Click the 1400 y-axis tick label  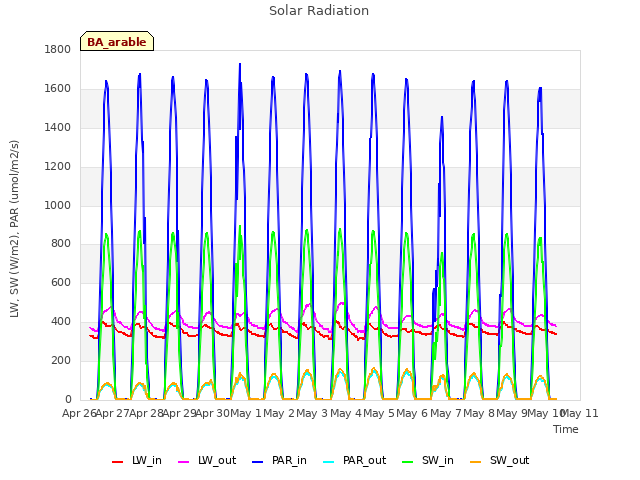coord(58,127)
